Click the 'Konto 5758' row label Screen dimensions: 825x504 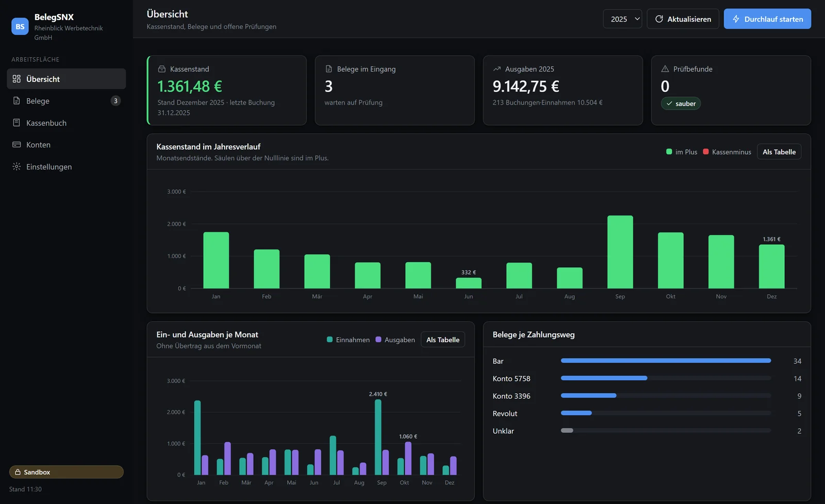click(x=511, y=379)
